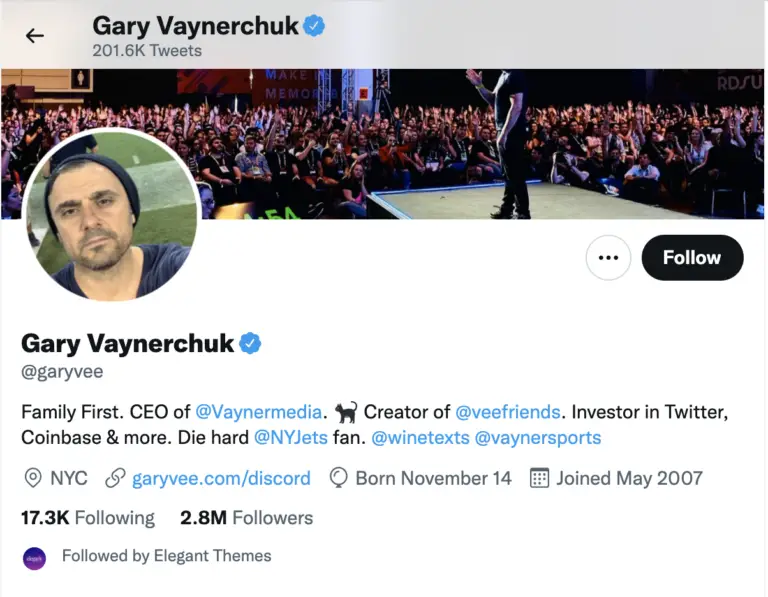Open the @vaynersports mention link

538,437
